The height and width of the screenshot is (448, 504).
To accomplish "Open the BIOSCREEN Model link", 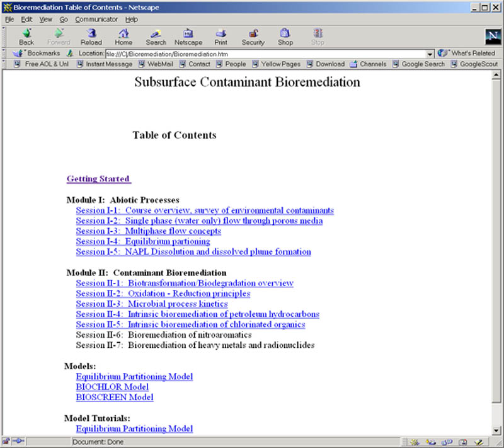I will point(115,397).
